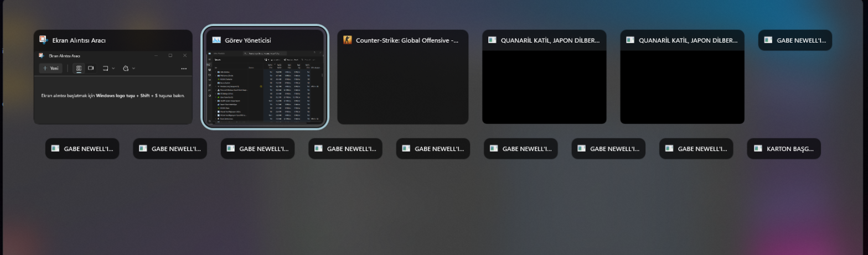Image resolution: width=868 pixels, height=255 pixels.
Task: Click the 'Görev Yöneticisi' switcher title
Action: coord(248,40)
